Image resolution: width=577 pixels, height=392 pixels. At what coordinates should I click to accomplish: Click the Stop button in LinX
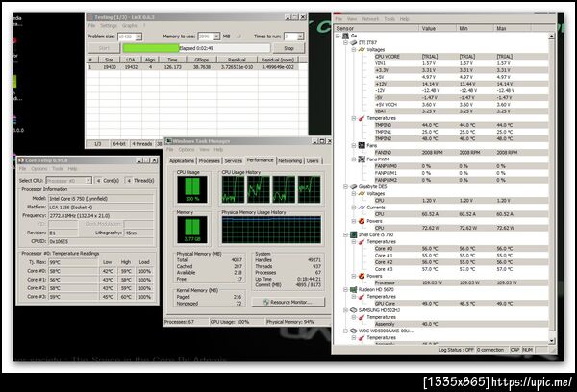click(288, 48)
